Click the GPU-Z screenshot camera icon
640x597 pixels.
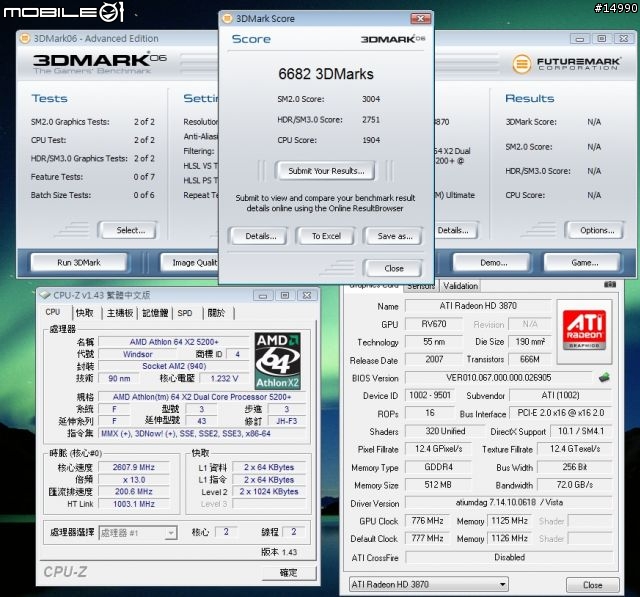point(610,284)
